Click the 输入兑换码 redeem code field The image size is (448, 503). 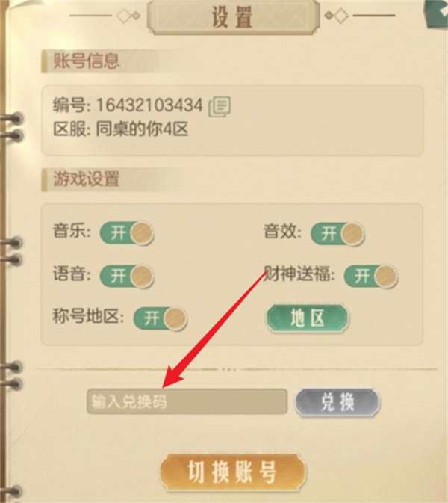[x=187, y=401]
